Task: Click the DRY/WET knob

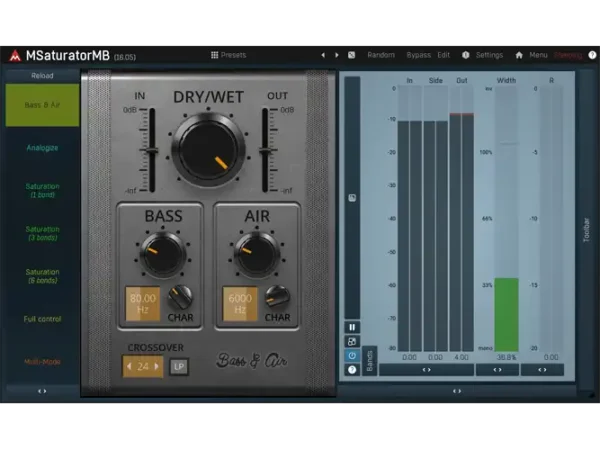Action: (x=209, y=150)
